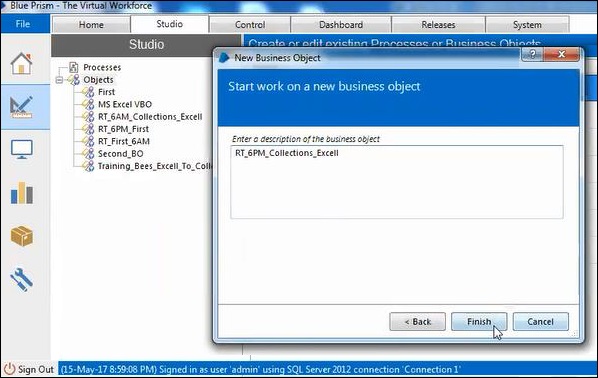Screen dimensions: 598x378
Task: Open the Releases package box sidebar icon
Action: (x=22, y=236)
